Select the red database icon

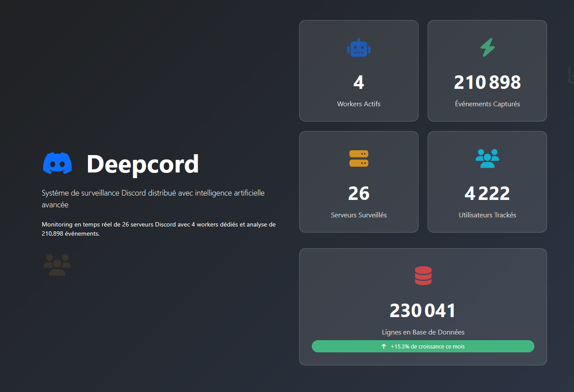(x=423, y=275)
